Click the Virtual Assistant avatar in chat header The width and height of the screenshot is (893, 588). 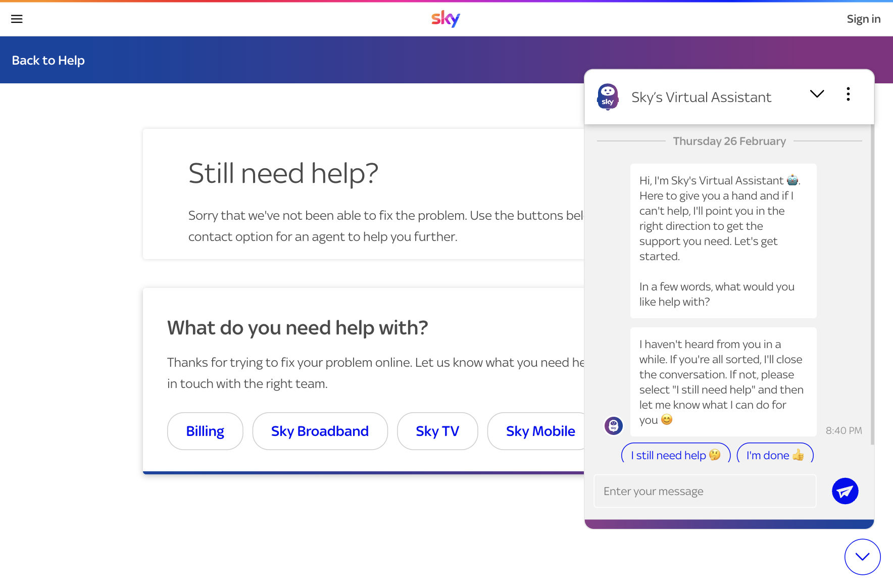tap(608, 96)
